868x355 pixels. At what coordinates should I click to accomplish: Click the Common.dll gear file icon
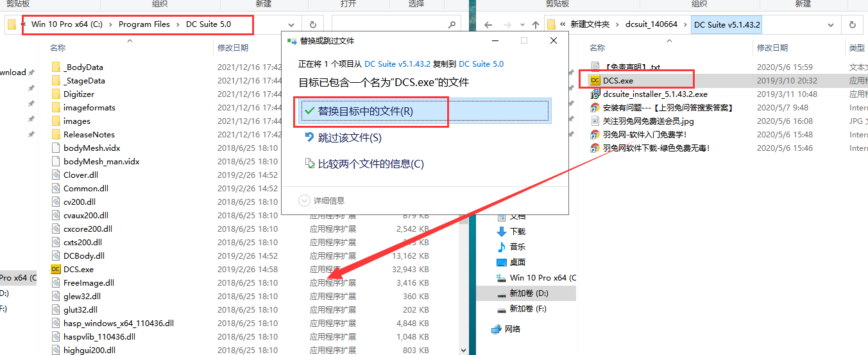tap(56, 188)
